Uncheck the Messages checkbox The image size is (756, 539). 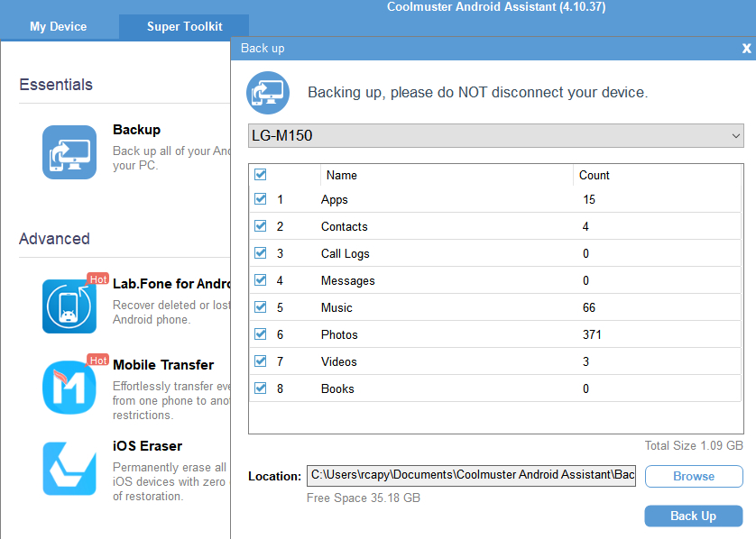click(x=261, y=279)
